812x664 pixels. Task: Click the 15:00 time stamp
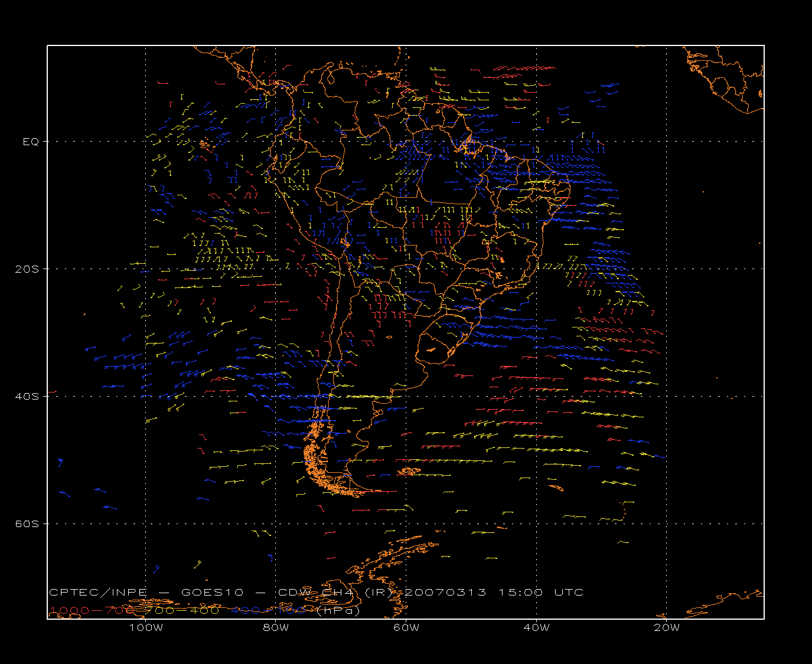coord(521,592)
